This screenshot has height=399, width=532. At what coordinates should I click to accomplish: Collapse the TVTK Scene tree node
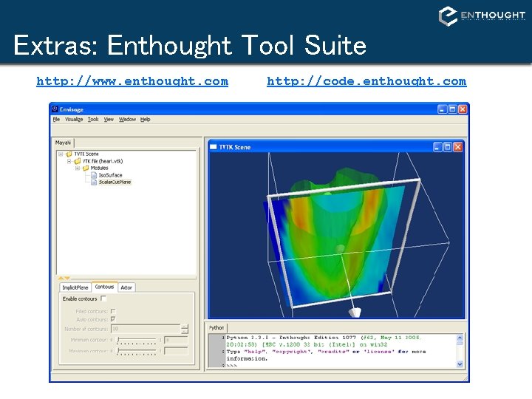pos(61,154)
